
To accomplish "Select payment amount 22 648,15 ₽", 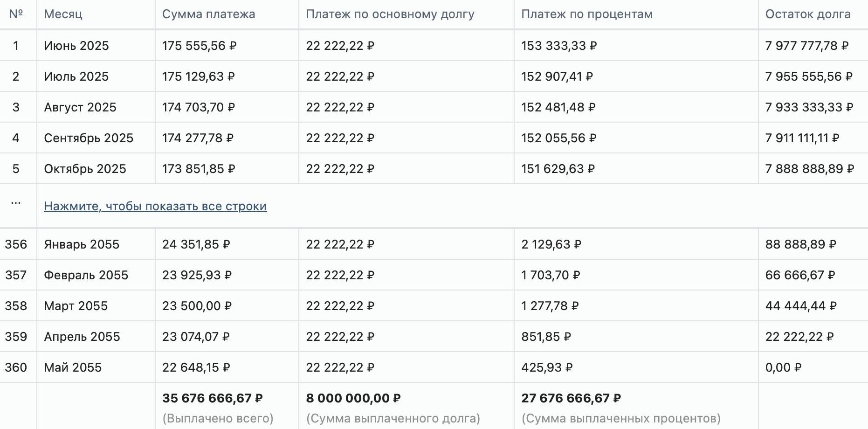I will [196, 367].
